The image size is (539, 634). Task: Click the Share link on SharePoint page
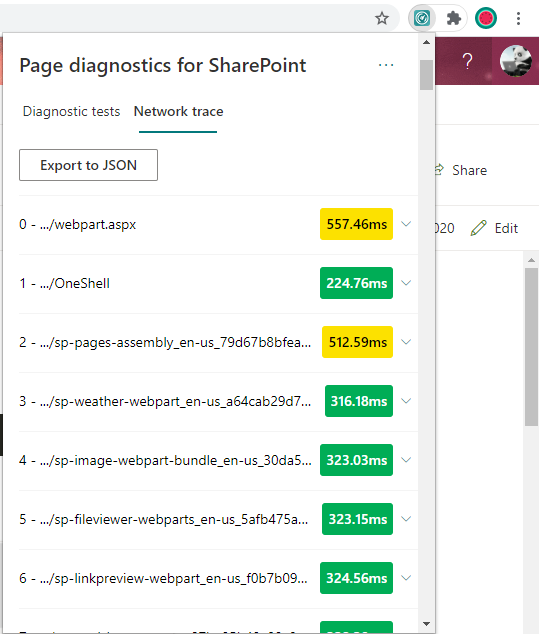click(469, 170)
